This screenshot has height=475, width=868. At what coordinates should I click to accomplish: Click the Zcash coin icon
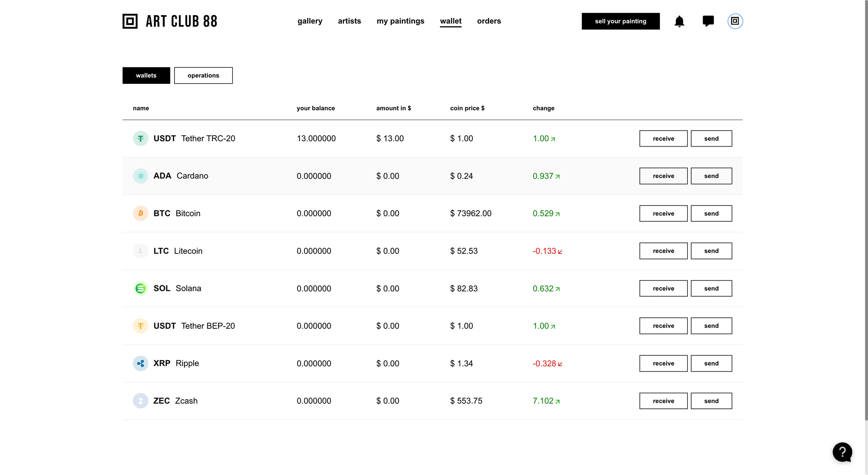[x=140, y=401]
